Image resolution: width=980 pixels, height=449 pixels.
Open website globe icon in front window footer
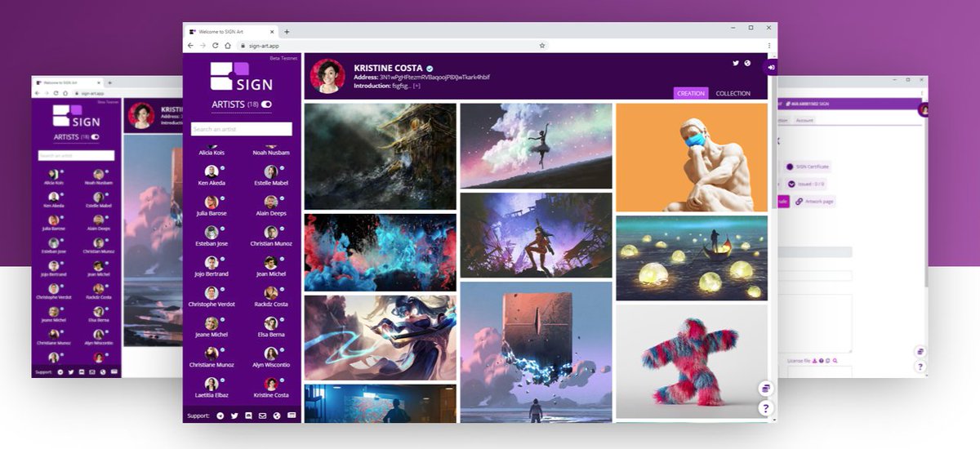click(x=277, y=416)
